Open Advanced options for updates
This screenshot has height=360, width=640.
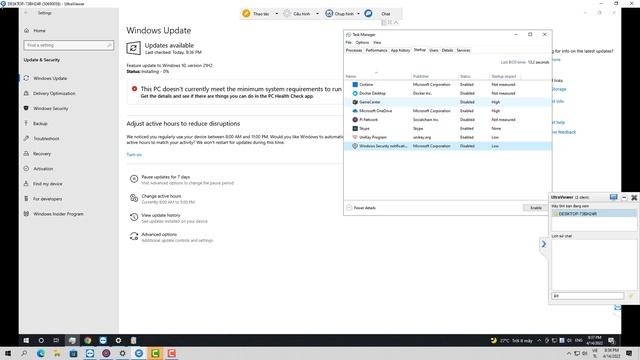pos(159,234)
